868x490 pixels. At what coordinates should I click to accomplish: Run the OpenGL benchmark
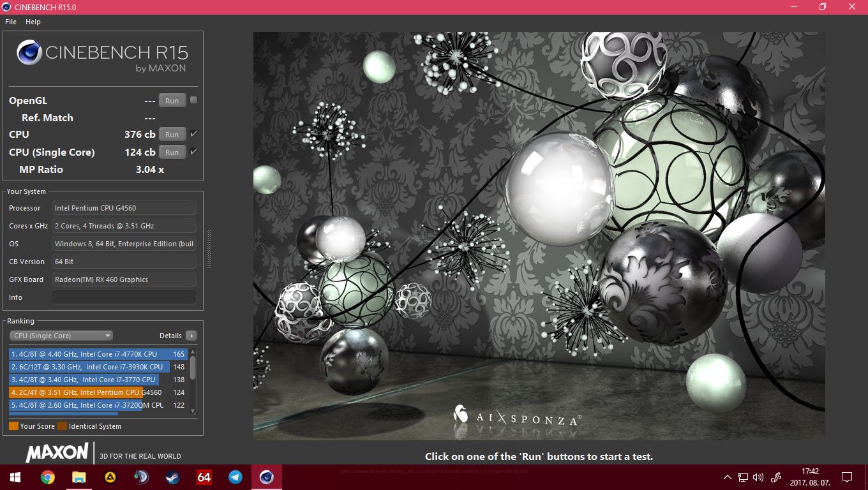[172, 101]
